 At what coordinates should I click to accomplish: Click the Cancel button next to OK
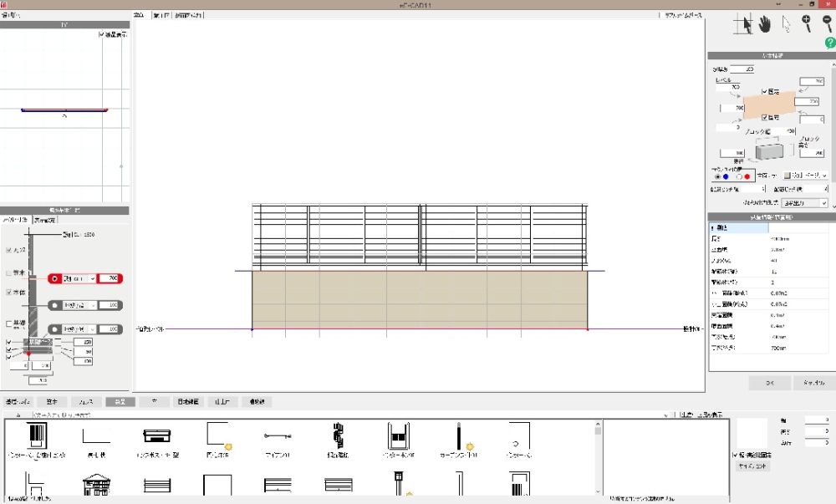point(813,383)
